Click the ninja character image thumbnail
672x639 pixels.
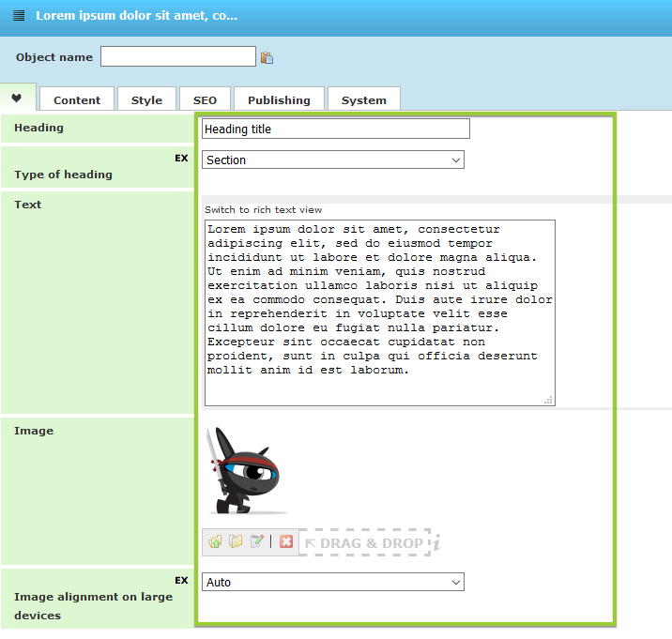coord(246,471)
